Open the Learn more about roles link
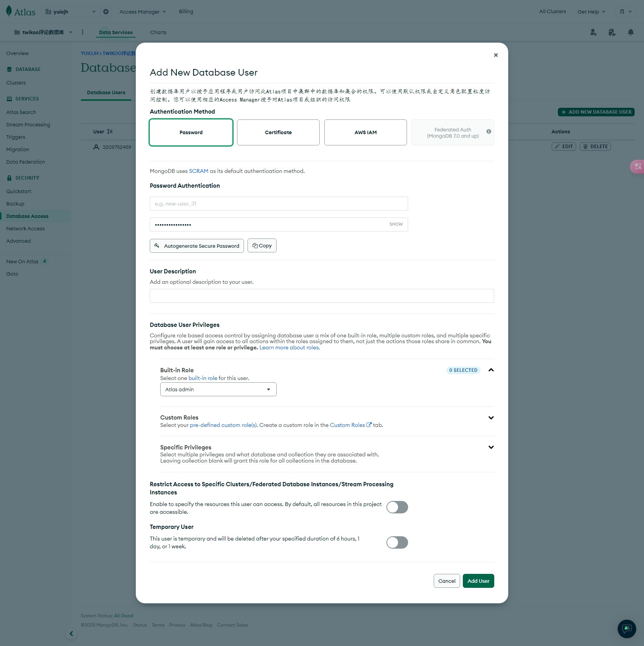 289,347
